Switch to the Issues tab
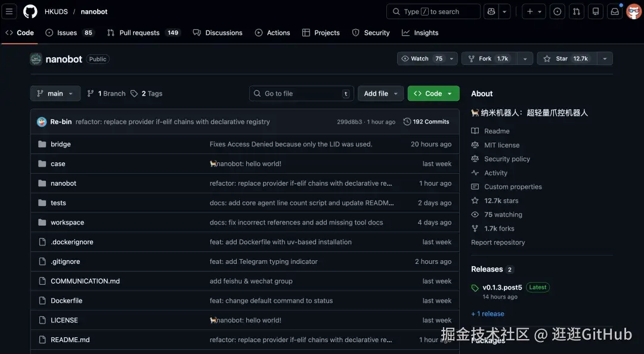Image resolution: width=644 pixels, height=354 pixels. click(67, 33)
